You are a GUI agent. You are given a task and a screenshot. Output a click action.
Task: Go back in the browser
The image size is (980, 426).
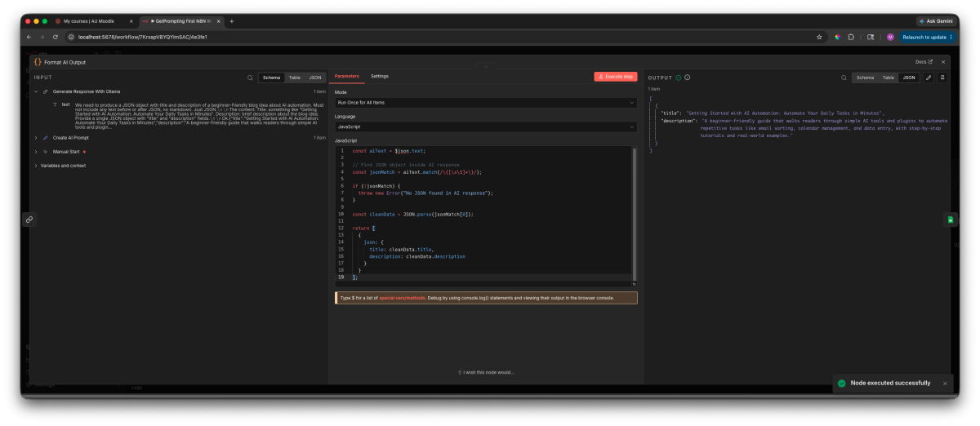pos(29,37)
